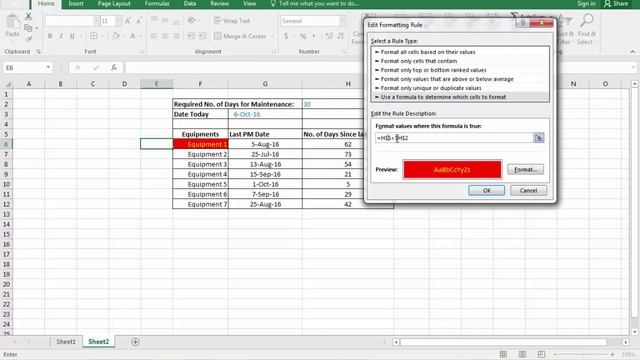Click the formula field containing =H$5>$H$2

tap(454, 138)
